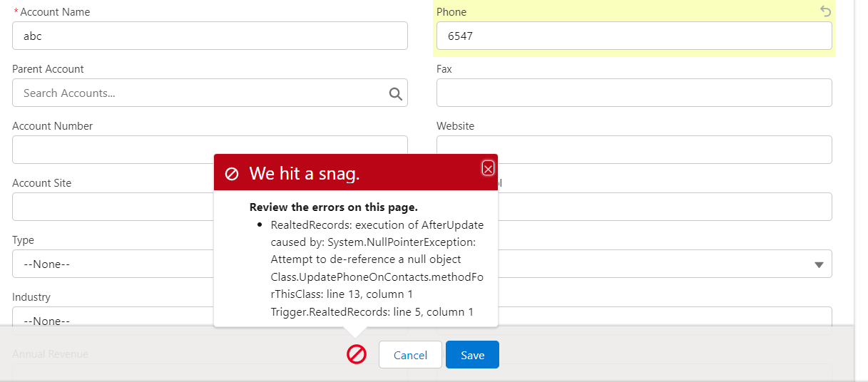Click the 'We hit a snag.' heading

click(x=304, y=174)
